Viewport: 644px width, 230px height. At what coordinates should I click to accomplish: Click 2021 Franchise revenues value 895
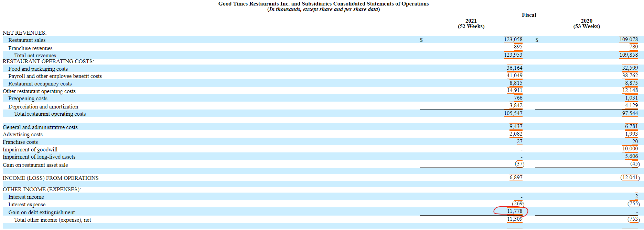point(518,47)
